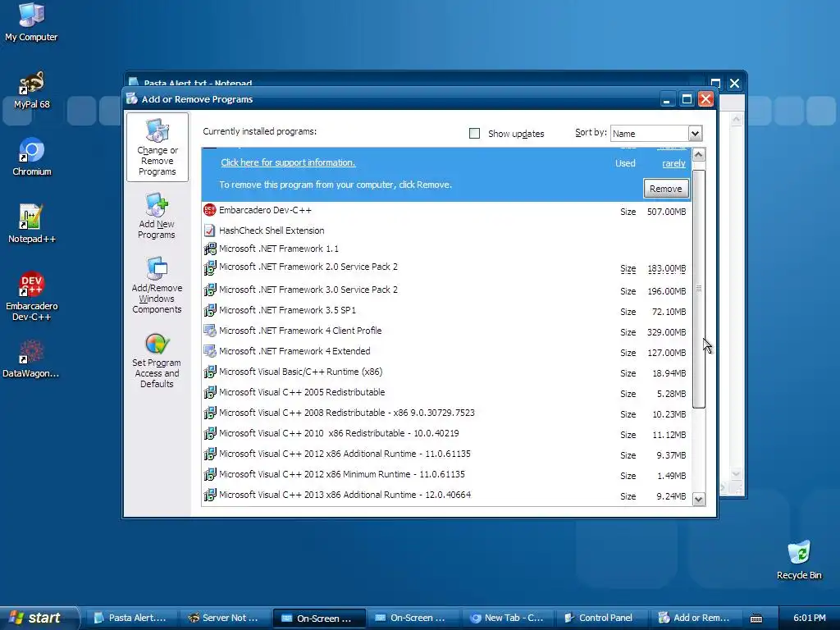Click the 18.94MB size value

coord(669,373)
